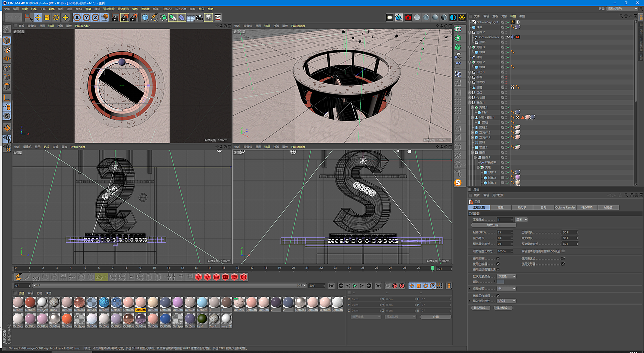Open the deformer objects icon

point(182,17)
